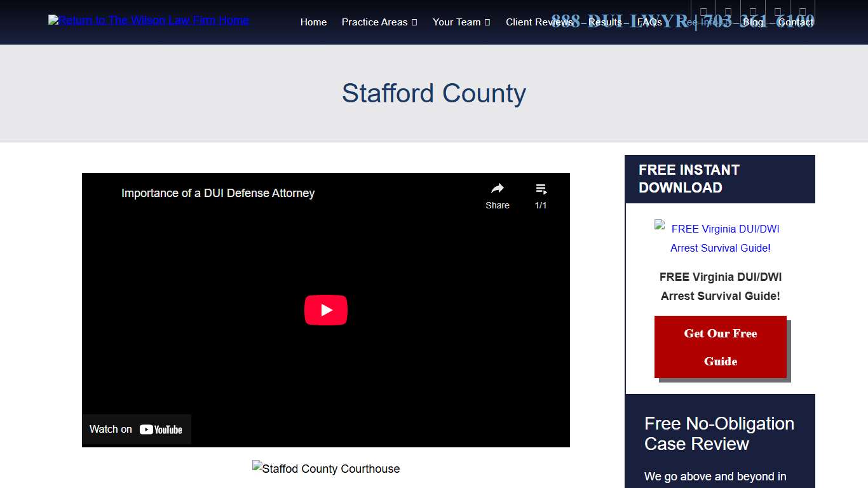Click the FREE Virginia DUI/DWI Arrest Survival Guide link

(720, 238)
